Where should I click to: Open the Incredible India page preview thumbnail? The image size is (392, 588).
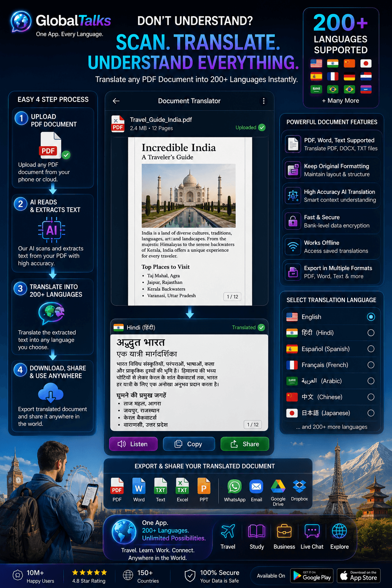click(x=189, y=221)
